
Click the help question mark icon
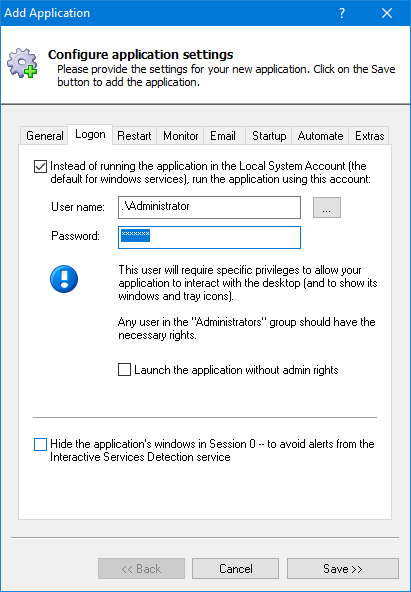342,13
